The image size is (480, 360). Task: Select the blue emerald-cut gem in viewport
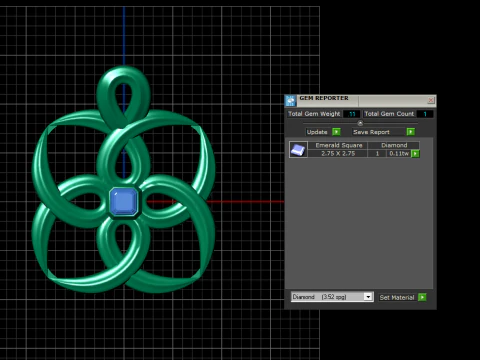coord(124,201)
